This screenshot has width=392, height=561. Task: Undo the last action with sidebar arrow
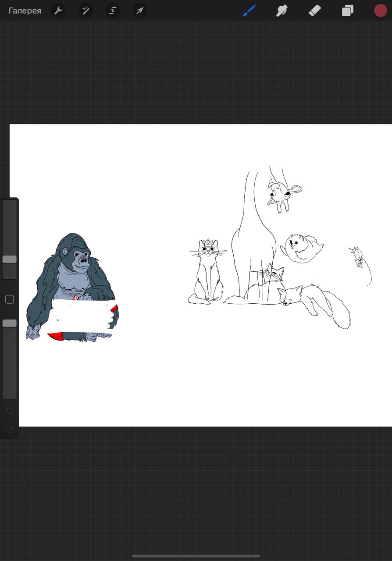pos(9,411)
